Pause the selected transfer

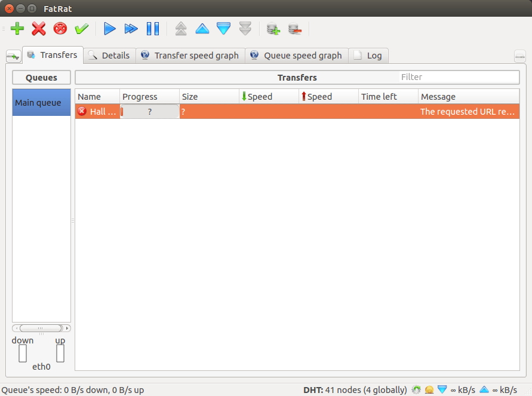coord(153,29)
